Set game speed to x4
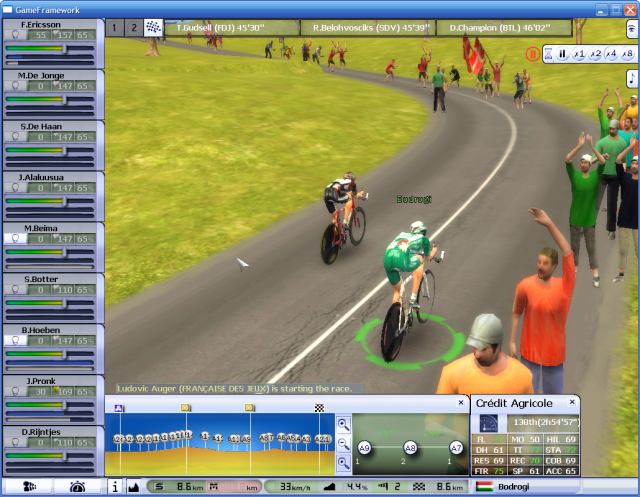The height and width of the screenshot is (497, 640). click(x=611, y=53)
